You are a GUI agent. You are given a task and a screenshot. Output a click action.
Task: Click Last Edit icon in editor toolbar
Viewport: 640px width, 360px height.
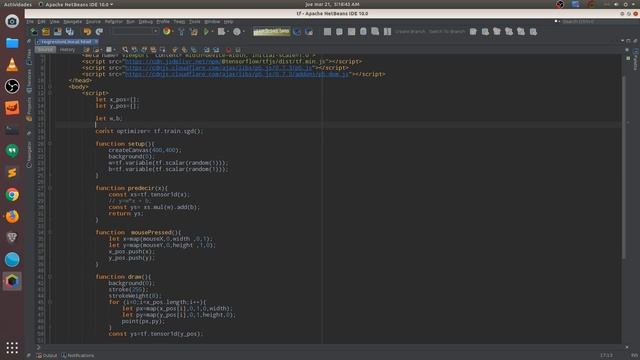point(87,50)
